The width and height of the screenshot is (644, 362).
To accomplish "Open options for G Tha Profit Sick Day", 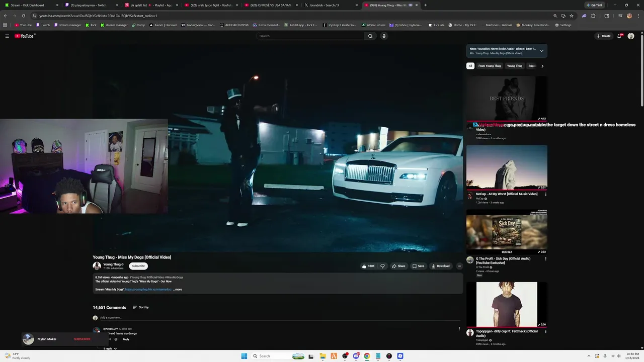I will pyautogui.click(x=545, y=259).
